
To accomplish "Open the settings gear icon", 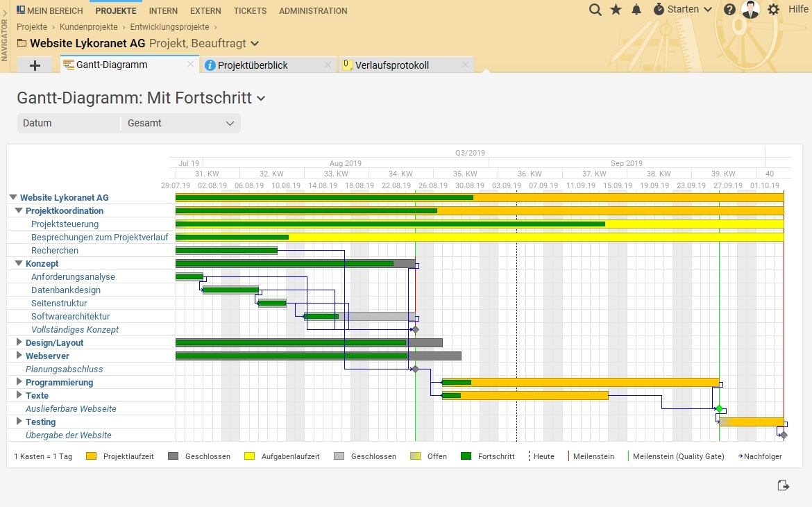I will tap(773, 10).
